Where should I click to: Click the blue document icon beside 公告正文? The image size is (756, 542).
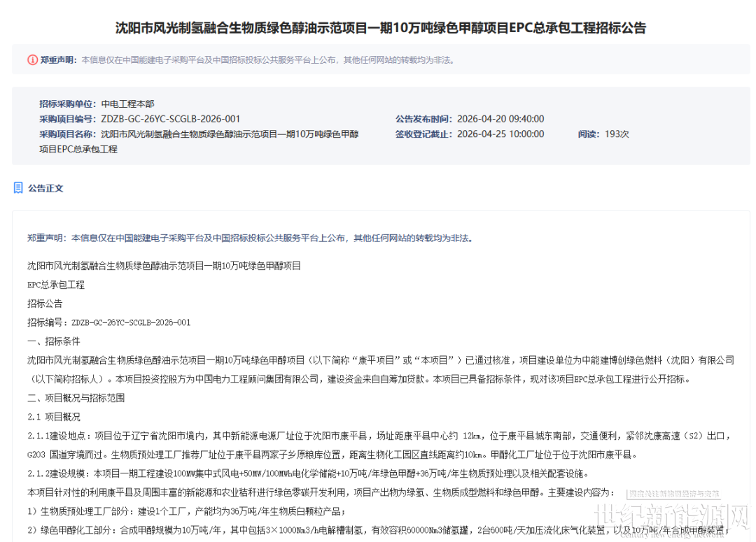[x=18, y=187]
